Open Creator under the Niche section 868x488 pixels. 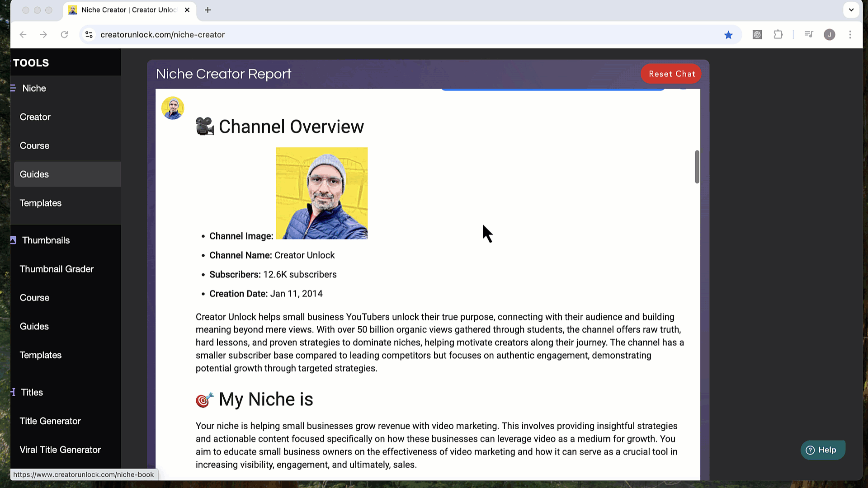click(x=35, y=117)
